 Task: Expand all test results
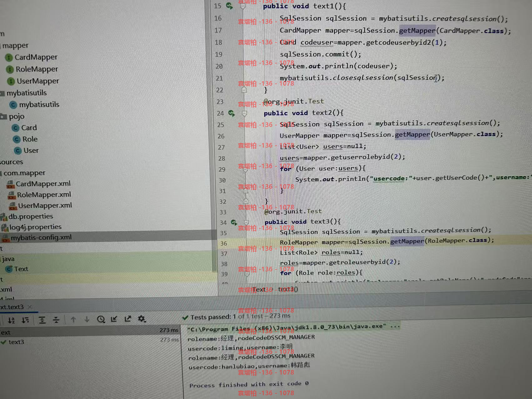pyautogui.click(x=42, y=320)
